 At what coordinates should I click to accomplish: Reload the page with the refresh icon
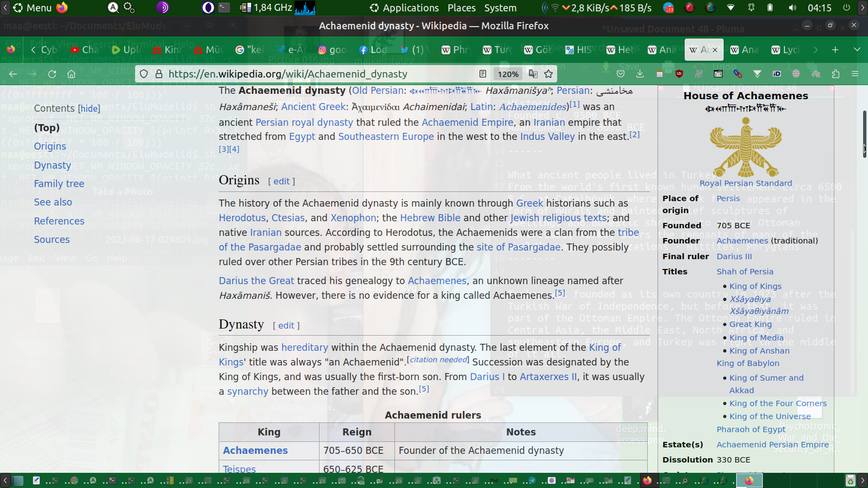coord(52,74)
